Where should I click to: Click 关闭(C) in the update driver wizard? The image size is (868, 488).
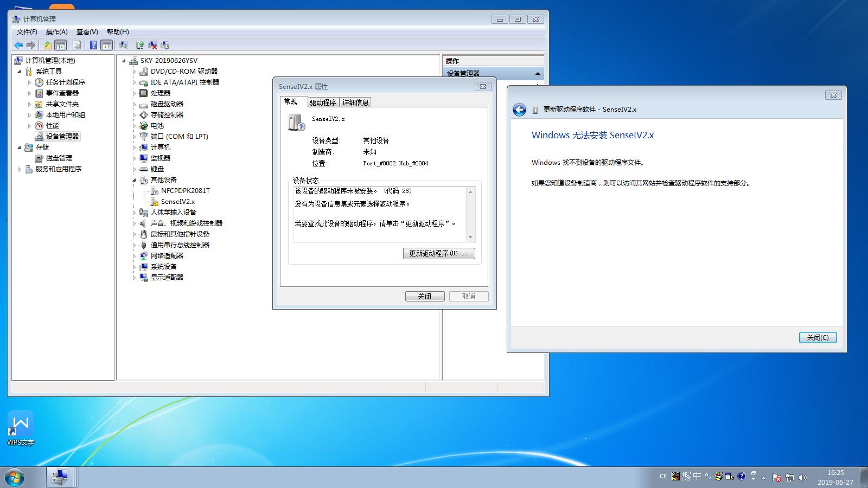point(818,337)
